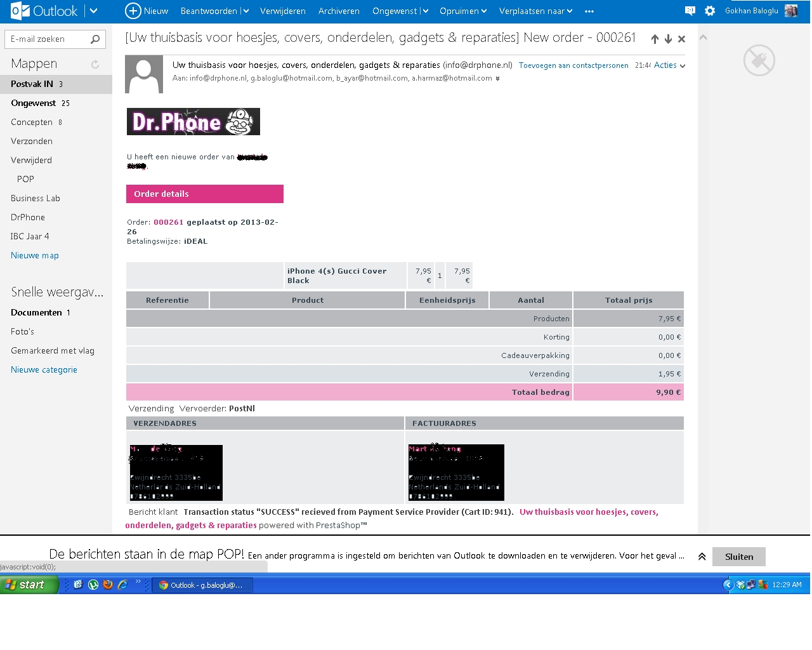Click the taskbar clock showing 12:29 AM
Screen dimensions: 812x650
pyautogui.click(x=787, y=585)
